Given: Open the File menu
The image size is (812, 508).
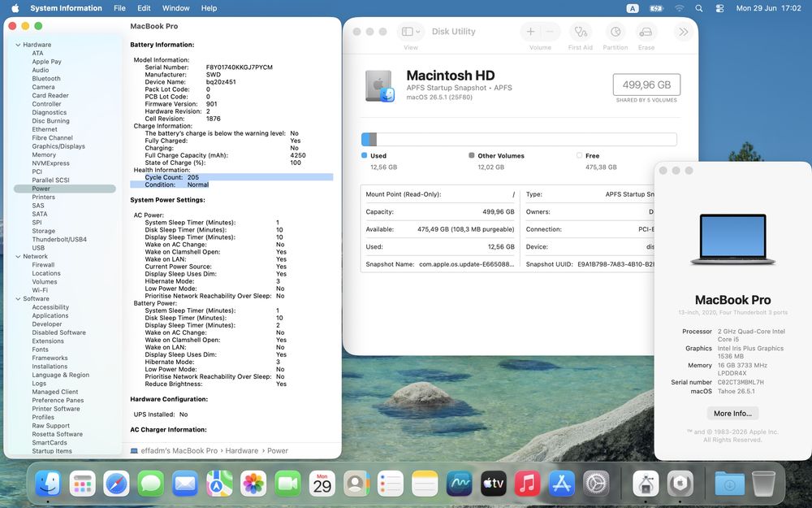Looking at the screenshot, I should pos(119,8).
